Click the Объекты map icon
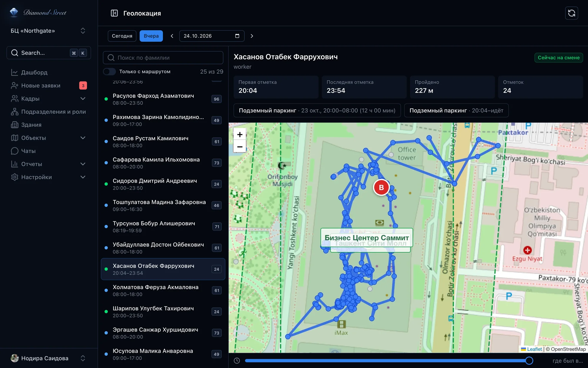The image size is (588, 368). [14, 138]
